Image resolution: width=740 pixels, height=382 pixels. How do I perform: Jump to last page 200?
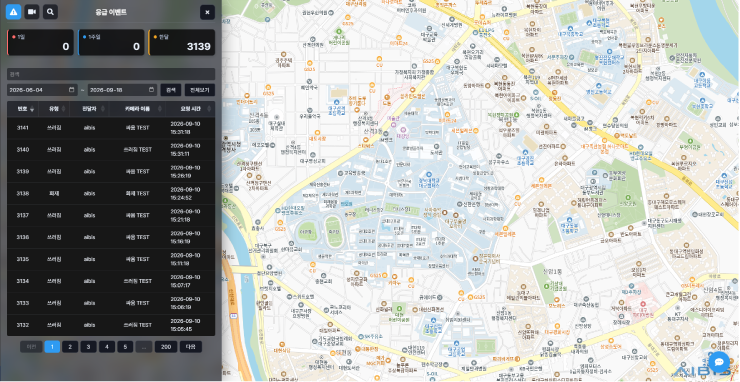(x=166, y=347)
